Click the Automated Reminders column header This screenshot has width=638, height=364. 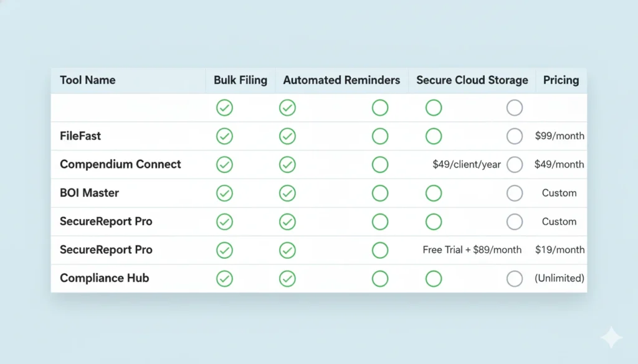point(341,80)
